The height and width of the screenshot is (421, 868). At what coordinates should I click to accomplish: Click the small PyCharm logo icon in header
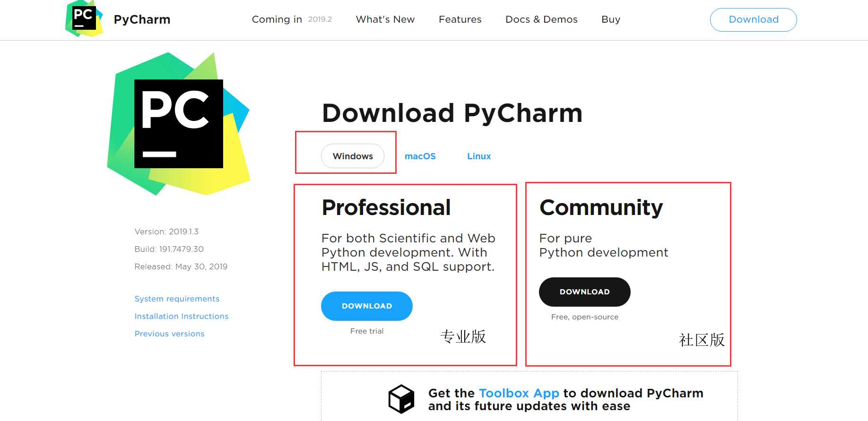[x=84, y=19]
